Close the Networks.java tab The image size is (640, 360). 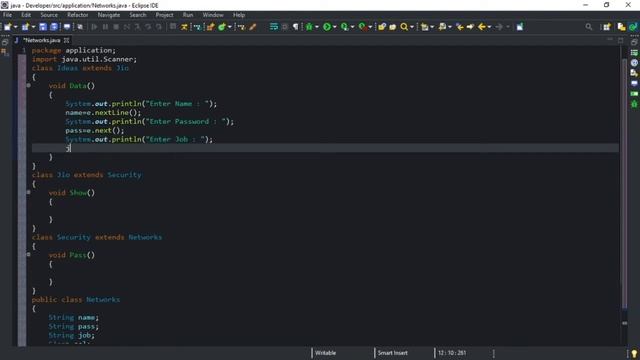click(x=67, y=40)
